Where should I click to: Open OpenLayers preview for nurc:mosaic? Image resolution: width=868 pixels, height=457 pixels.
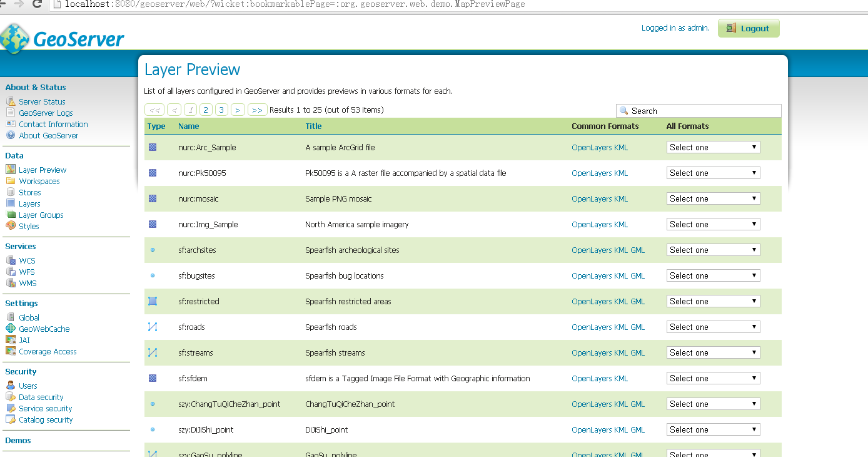pyautogui.click(x=592, y=198)
